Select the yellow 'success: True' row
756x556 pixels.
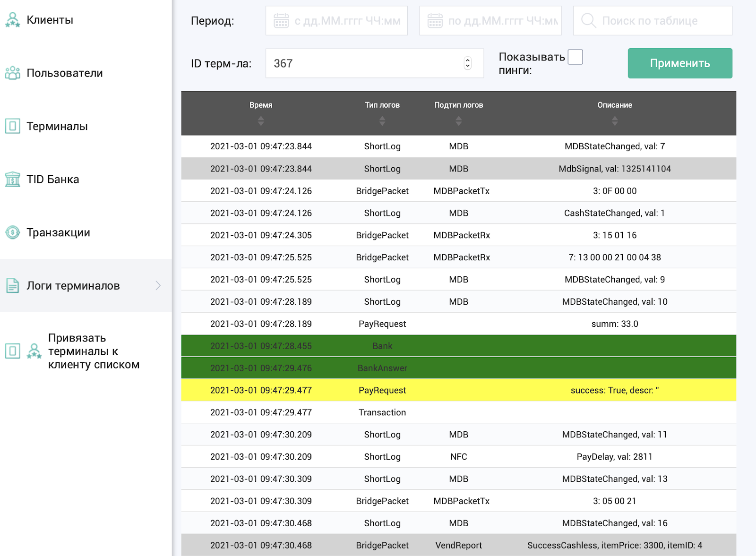click(x=459, y=390)
